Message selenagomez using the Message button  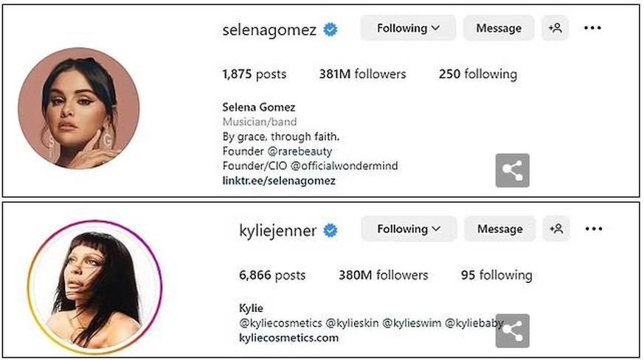499,29
